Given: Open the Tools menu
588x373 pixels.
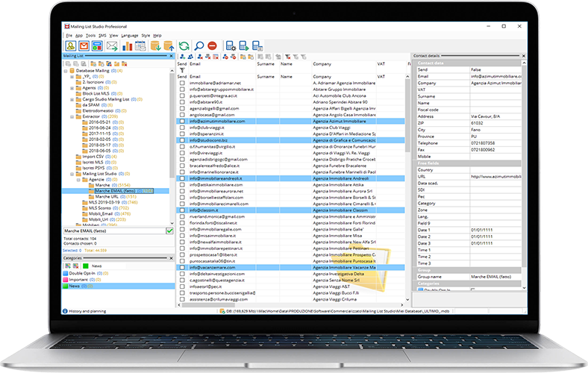Looking at the screenshot, I should [90, 36].
